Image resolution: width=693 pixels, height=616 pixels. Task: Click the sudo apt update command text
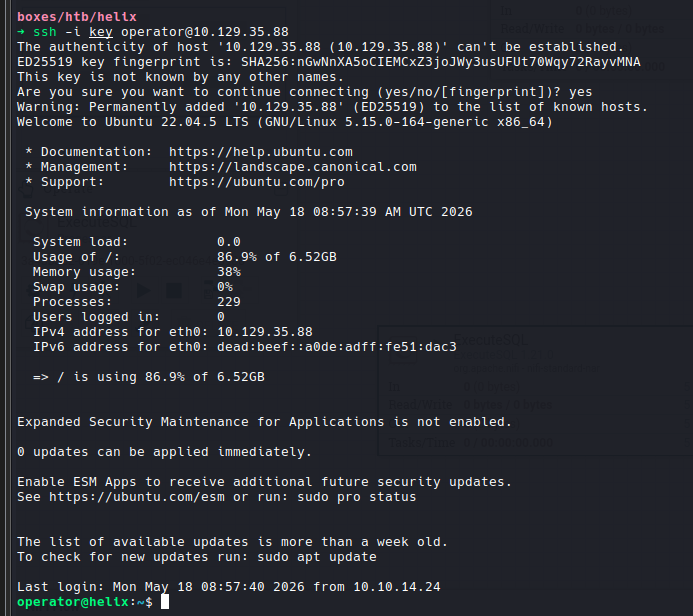(317, 557)
